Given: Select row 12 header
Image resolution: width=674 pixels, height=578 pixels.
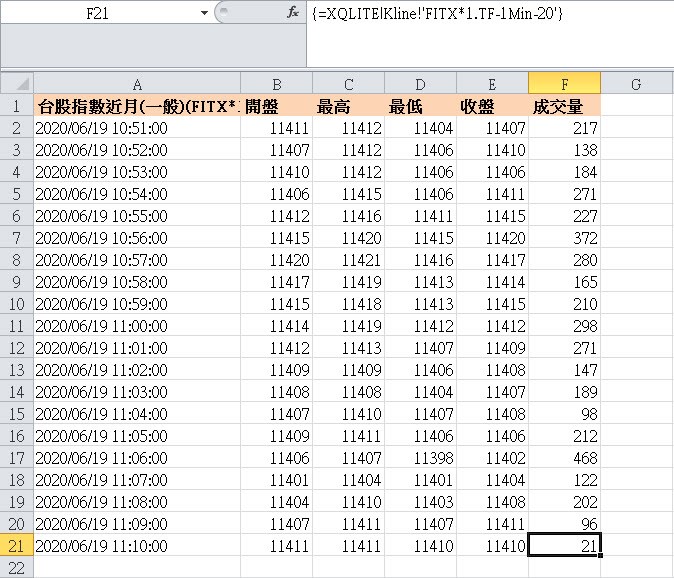Looking at the screenshot, I should (x=16, y=348).
